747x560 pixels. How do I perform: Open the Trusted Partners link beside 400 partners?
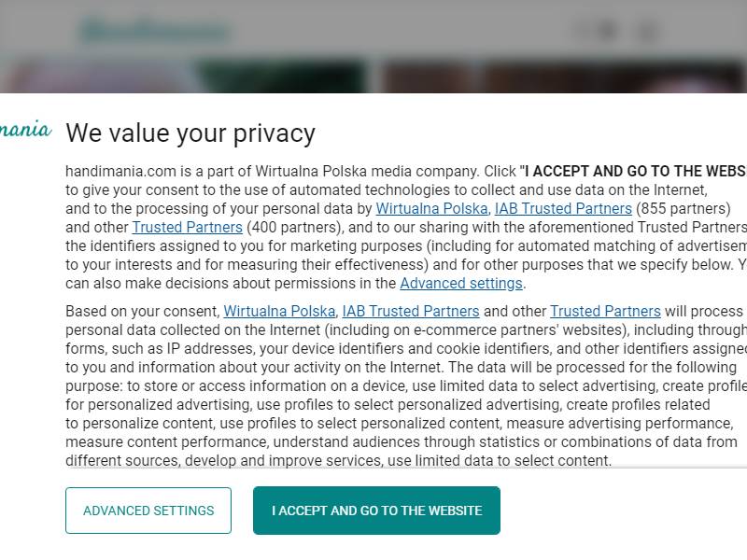click(188, 227)
